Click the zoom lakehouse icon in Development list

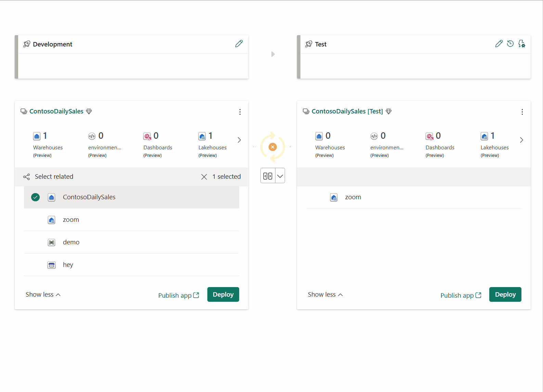51,220
